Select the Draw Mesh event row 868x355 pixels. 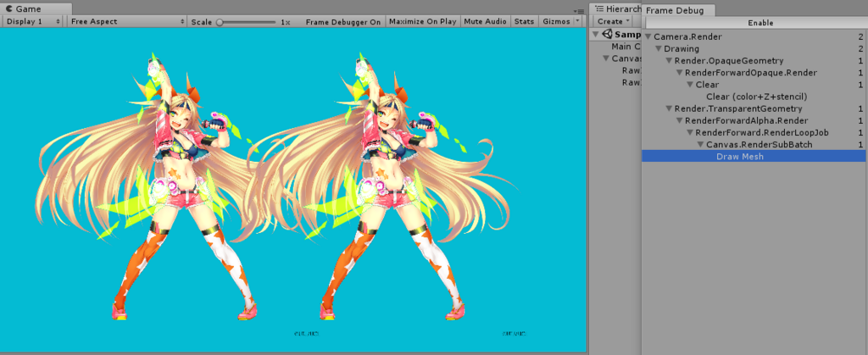(x=754, y=157)
